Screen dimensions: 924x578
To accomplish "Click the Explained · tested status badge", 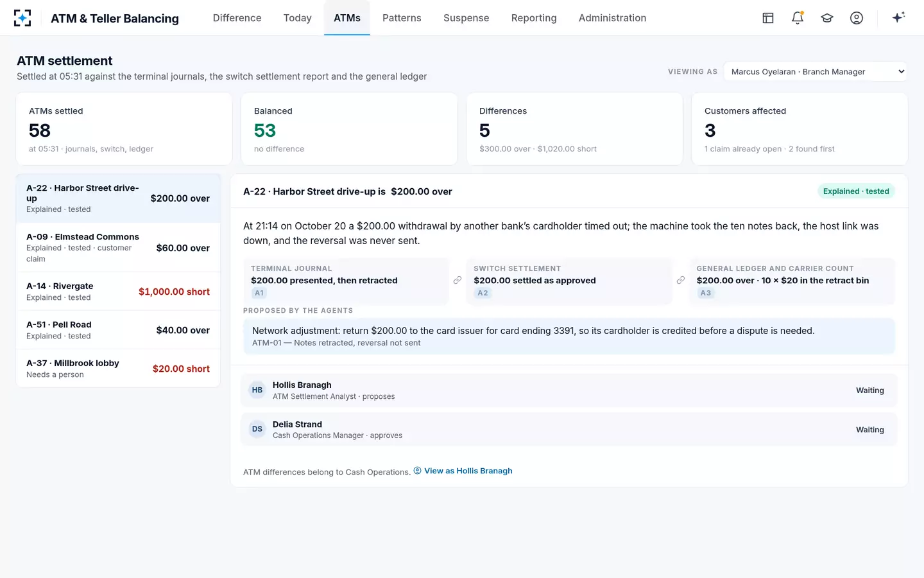I will pos(856,191).
